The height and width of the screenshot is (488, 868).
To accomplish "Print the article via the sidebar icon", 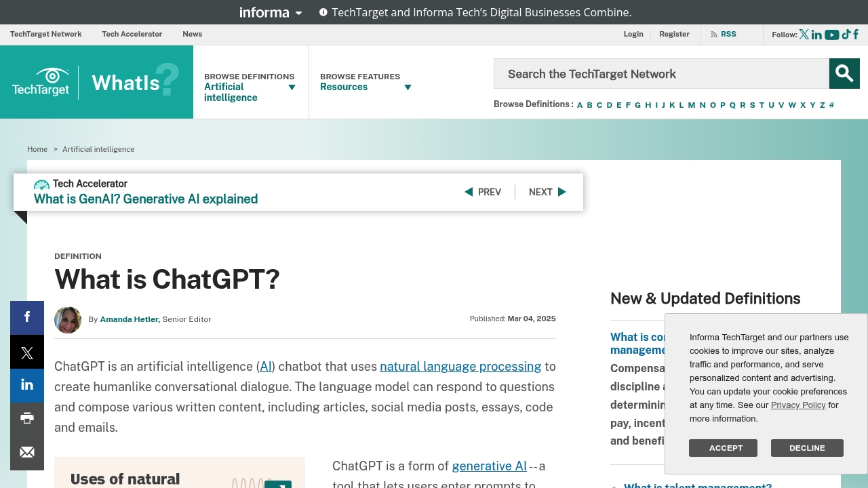I will pos(27,419).
